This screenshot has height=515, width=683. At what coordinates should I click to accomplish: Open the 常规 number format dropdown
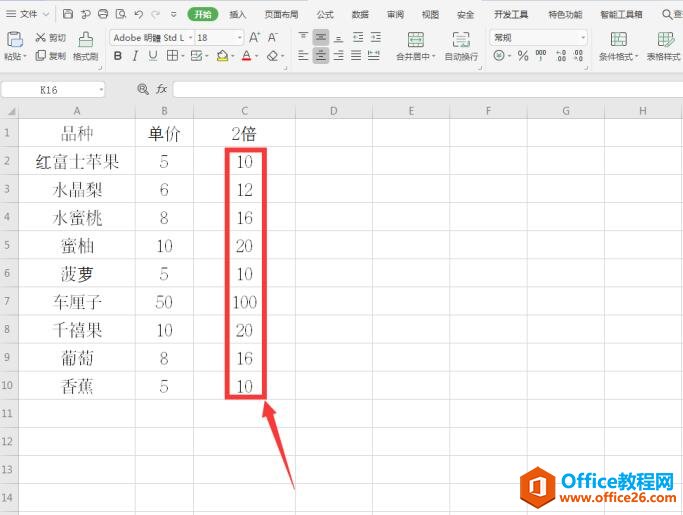(583, 38)
